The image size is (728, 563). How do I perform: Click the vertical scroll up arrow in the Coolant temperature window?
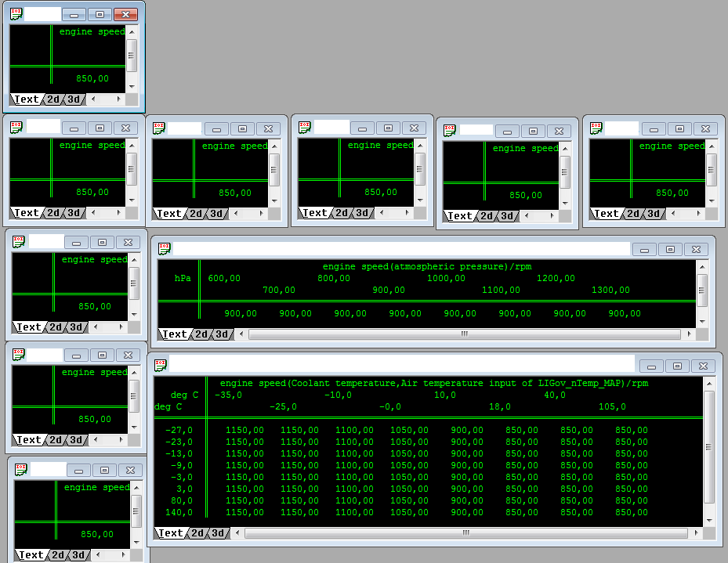click(709, 384)
